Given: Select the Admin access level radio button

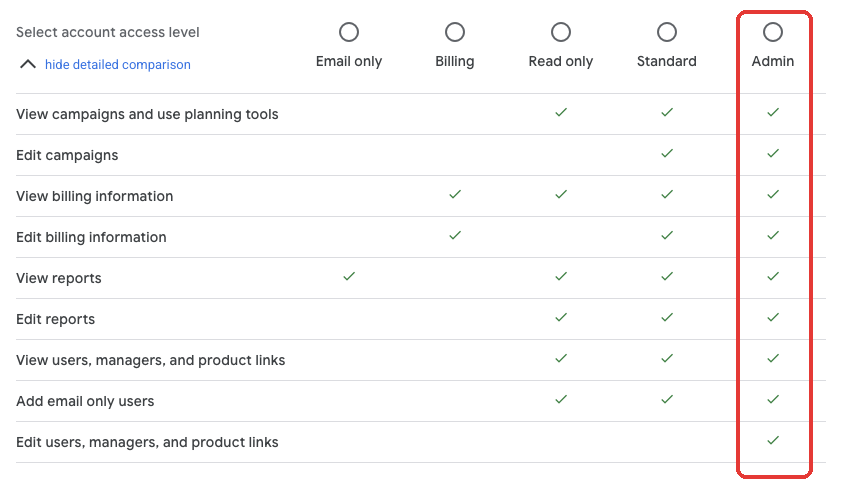Looking at the screenshot, I should (x=773, y=32).
